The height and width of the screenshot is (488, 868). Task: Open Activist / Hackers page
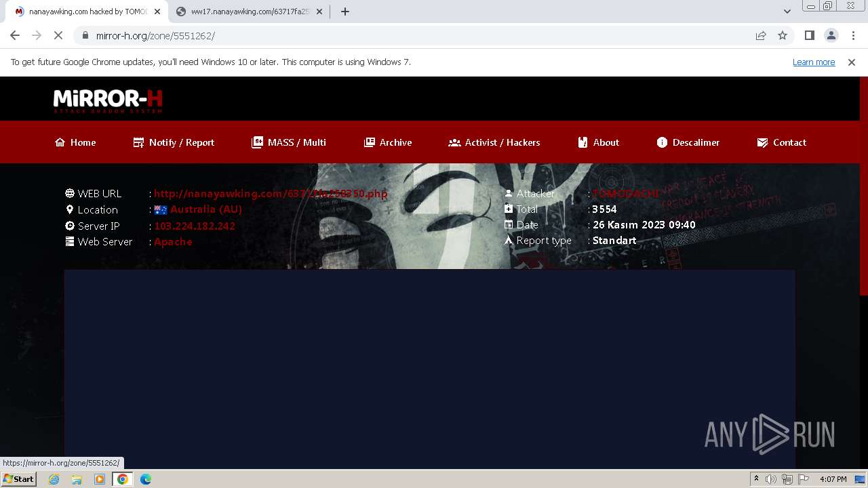click(494, 142)
